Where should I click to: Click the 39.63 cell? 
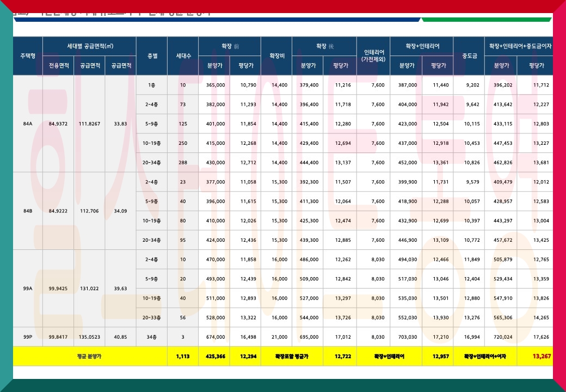(x=121, y=289)
